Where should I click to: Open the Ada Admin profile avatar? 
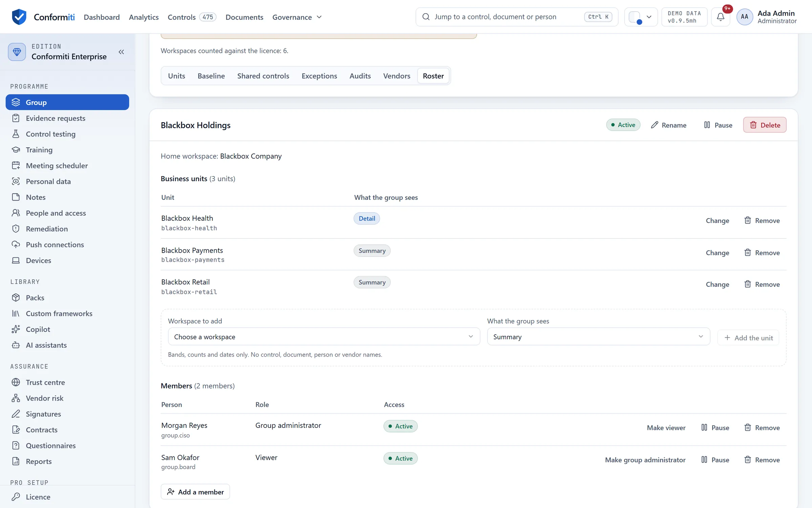pyautogui.click(x=744, y=17)
